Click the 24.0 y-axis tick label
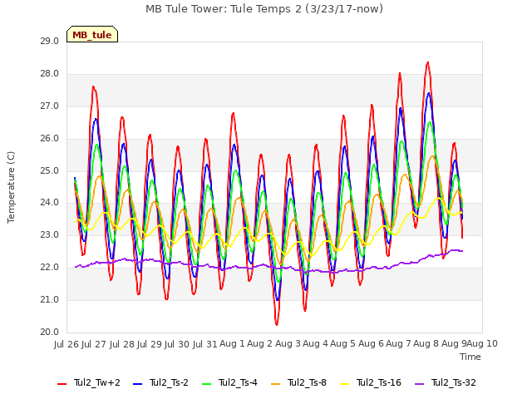 coord(49,203)
